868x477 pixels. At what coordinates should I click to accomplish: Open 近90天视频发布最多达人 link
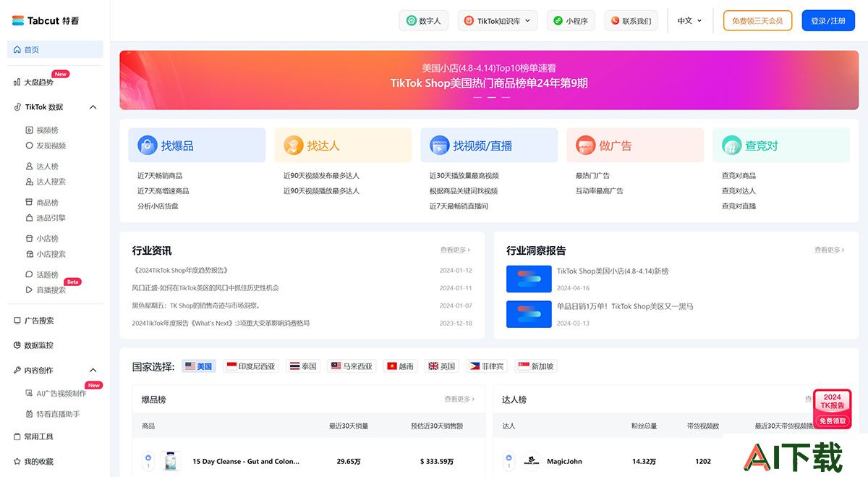pyautogui.click(x=321, y=176)
